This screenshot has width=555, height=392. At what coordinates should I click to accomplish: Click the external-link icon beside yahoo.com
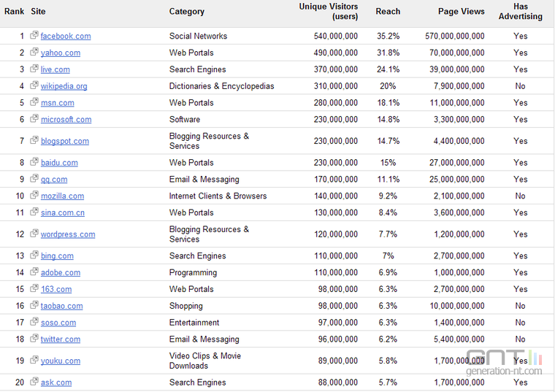tap(34, 52)
